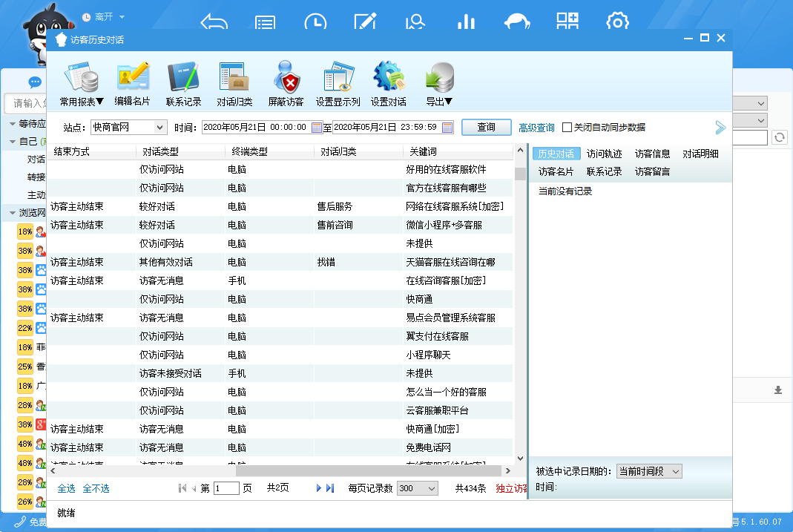793x532 pixels.
Task: Click the 对话归类 classification icon
Action: point(234,77)
